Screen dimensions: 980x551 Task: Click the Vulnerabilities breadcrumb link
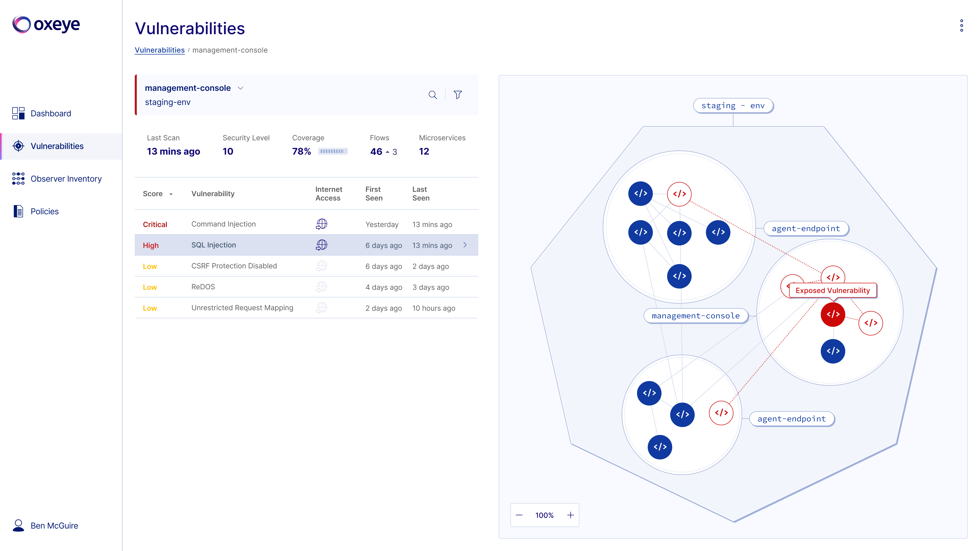[160, 50]
